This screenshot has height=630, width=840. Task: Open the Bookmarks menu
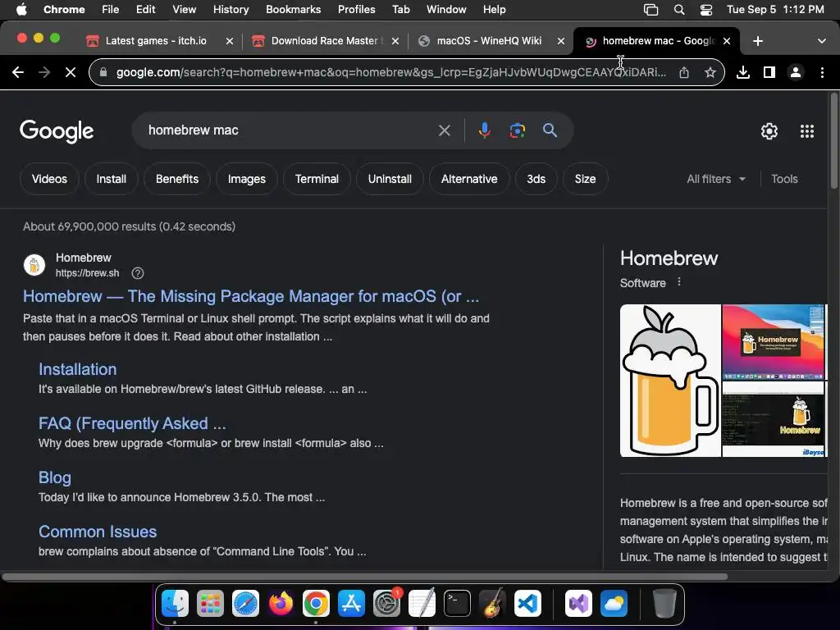pos(293,10)
